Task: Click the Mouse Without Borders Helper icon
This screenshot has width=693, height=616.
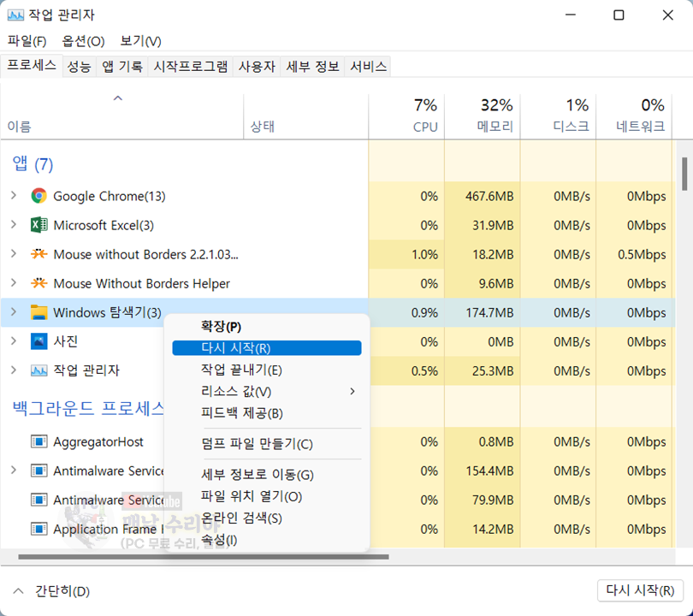Action: pyautogui.click(x=38, y=283)
